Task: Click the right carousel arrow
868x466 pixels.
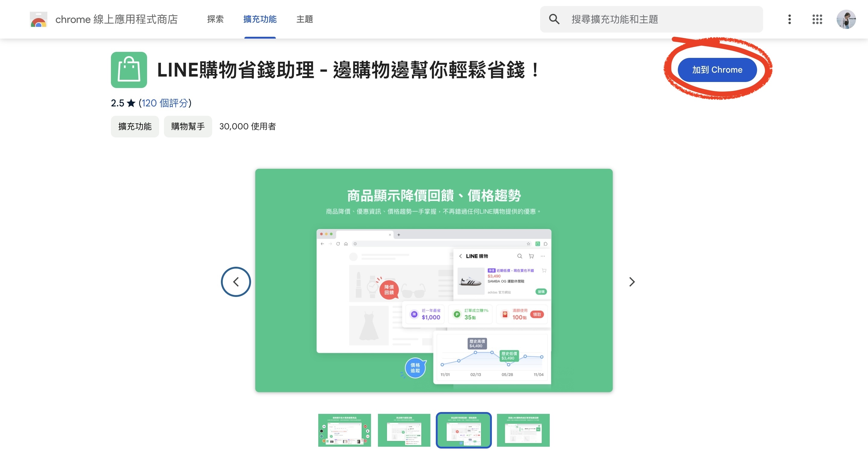Action: tap(632, 281)
